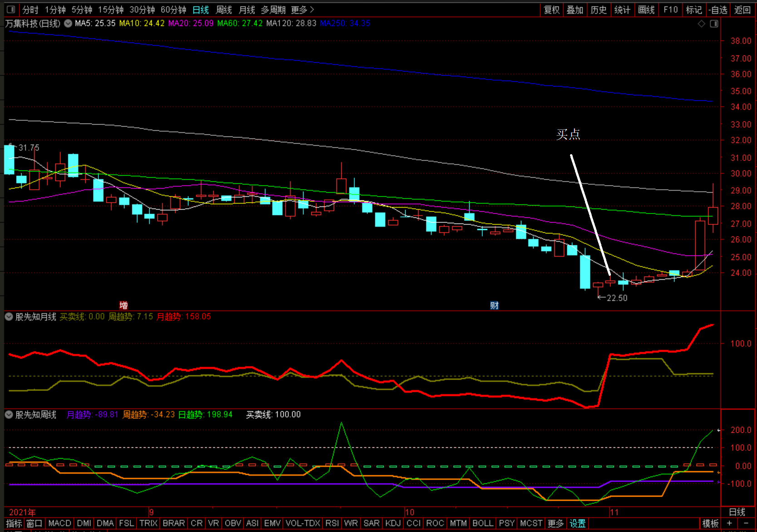Open the 多周期 multi-period view
The width and height of the screenshot is (757, 532).
[273, 10]
